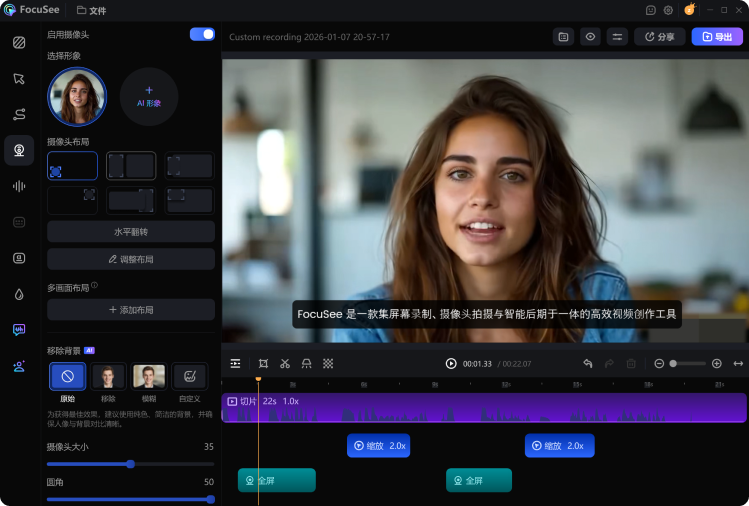Redo the last edit
This screenshot has height=506, width=749.
point(609,364)
